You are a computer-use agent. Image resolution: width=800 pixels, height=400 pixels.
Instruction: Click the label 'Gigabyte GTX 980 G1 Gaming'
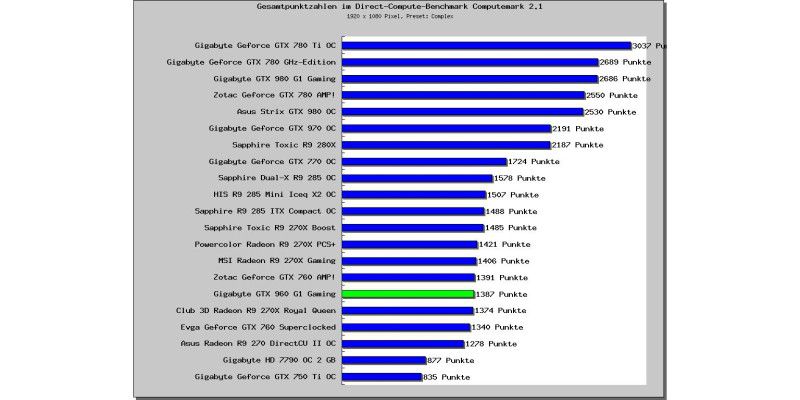pyautogui.click(x=274, y=79)
